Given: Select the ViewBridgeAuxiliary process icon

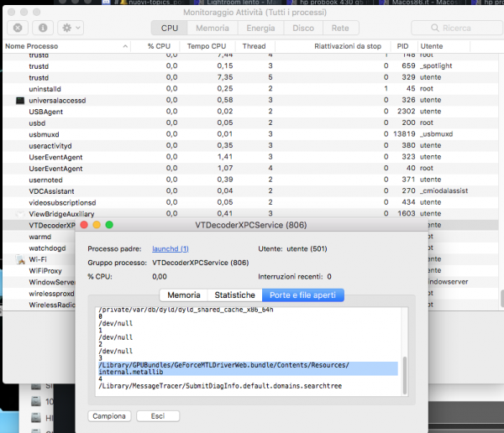Looking at the screenshot, I should click(x=20, y=214).
